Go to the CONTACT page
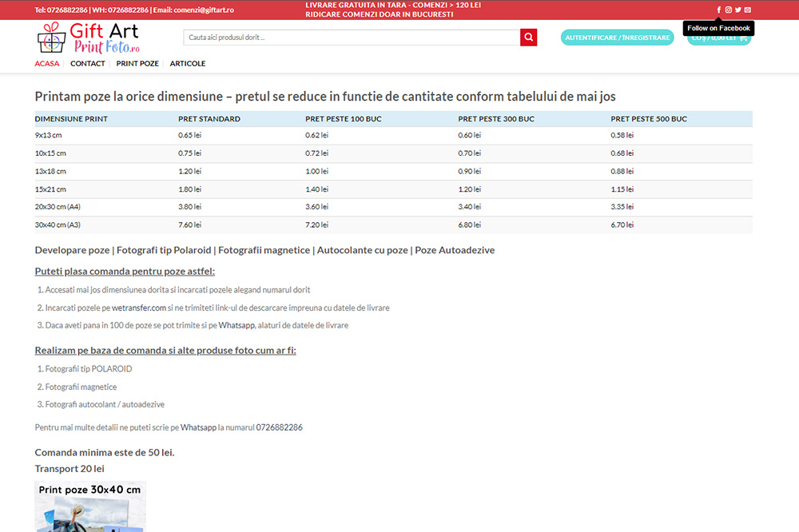Viewport: 799px width, 532px height. [x=87, y=64]
